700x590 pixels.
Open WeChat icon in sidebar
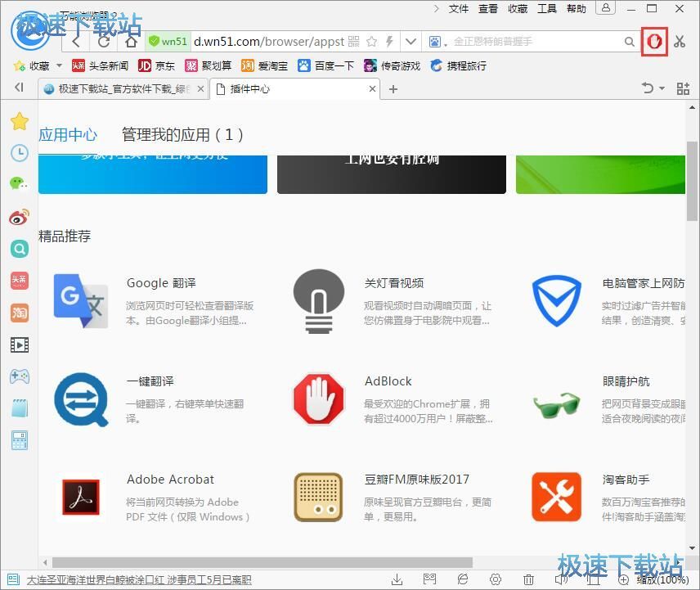click(20, 183)
